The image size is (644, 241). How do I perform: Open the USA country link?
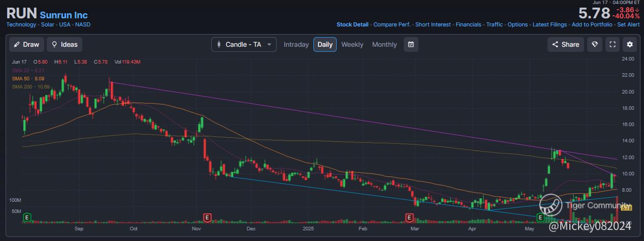[x=65, y=24]
